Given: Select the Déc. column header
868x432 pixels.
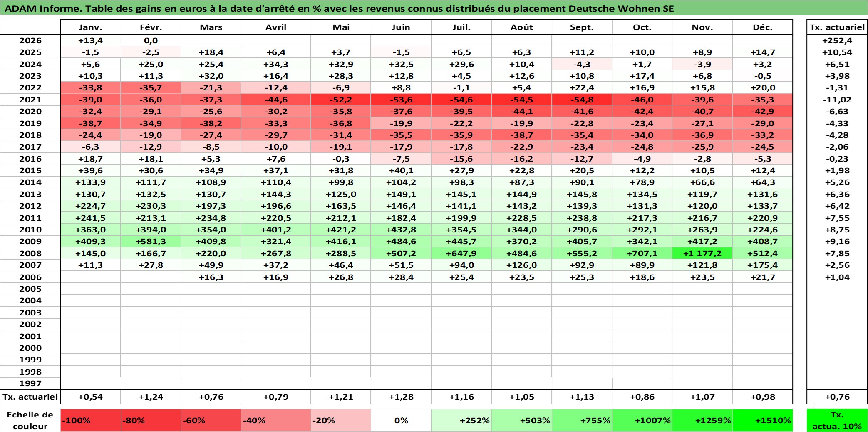Looking at the screenshot, I should (x=763, y=27).
